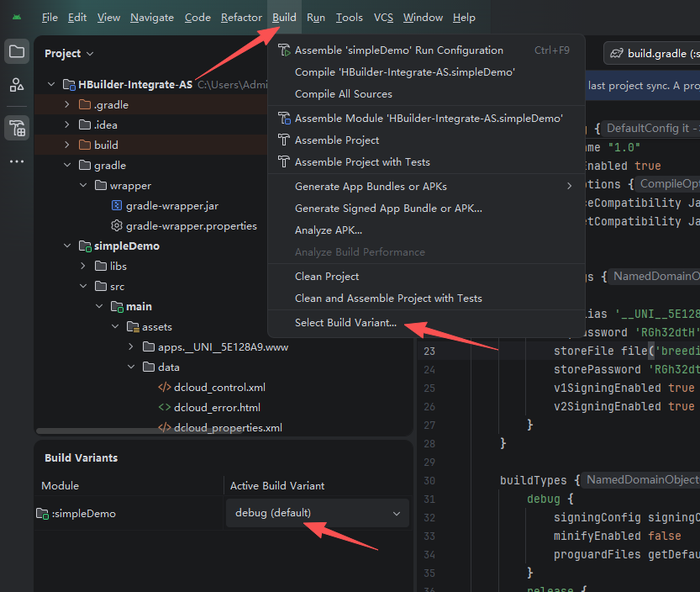Image resolution: width=700 pixels, height=592 pixels.
Task: Click the build folder icon
Action: pos(85,145)
